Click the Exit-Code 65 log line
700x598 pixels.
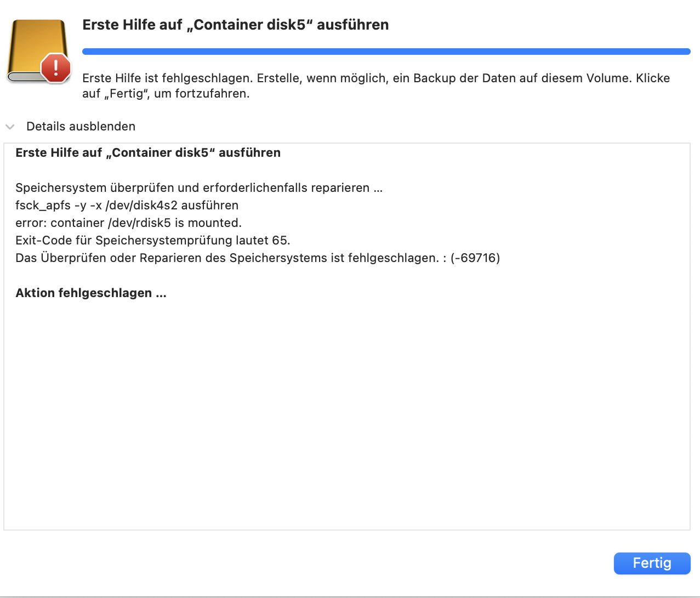coord(152,241)
